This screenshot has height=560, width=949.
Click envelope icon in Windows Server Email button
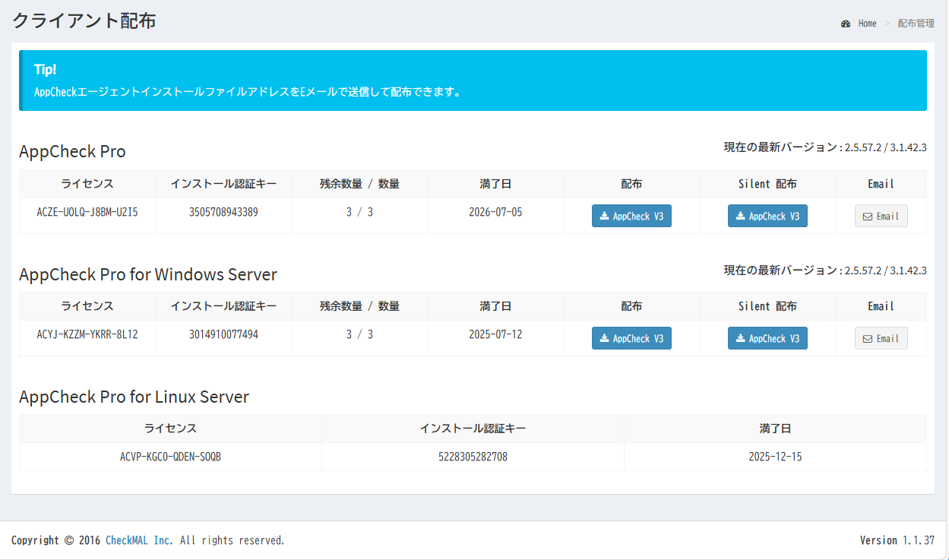[x=867, y=339]
